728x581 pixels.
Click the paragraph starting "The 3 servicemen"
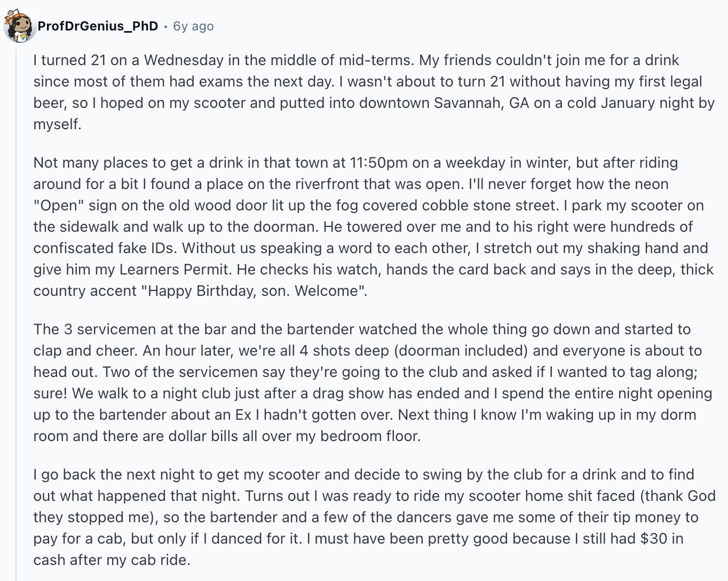coord(373,382)
